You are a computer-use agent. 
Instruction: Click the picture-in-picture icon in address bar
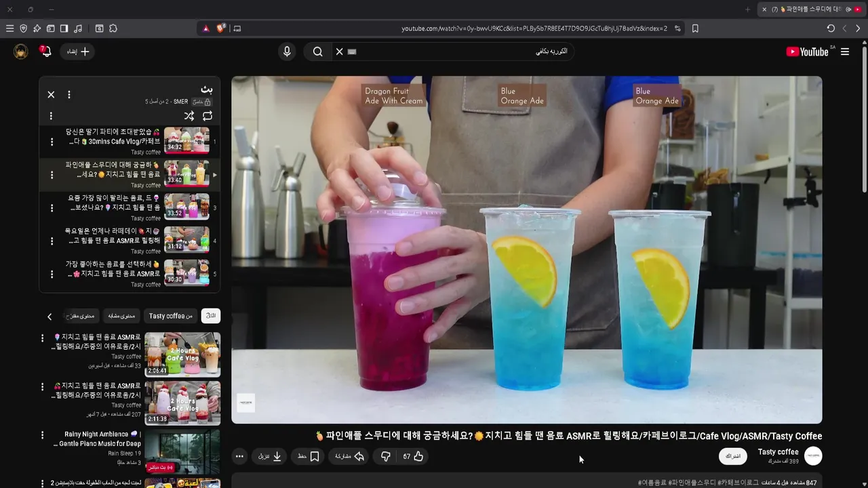pos(237,28)
